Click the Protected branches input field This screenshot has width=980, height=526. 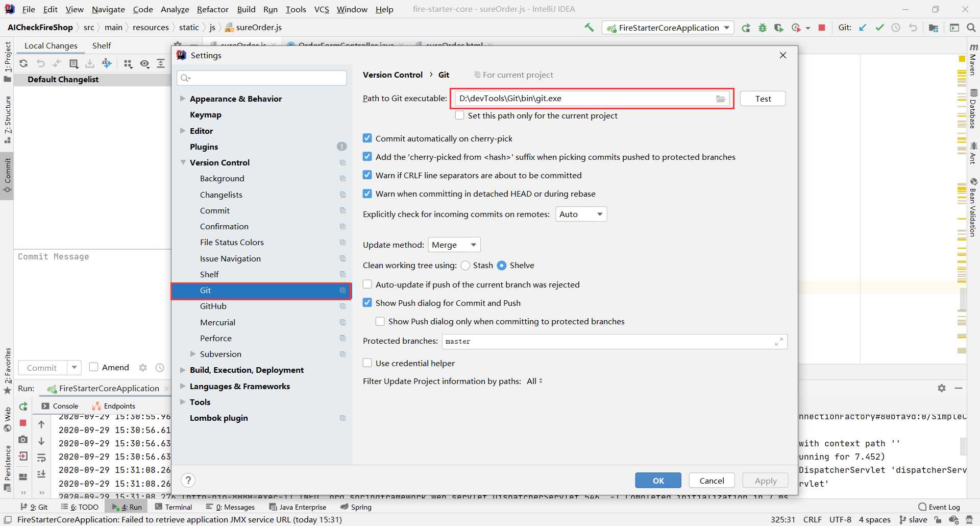tap(614, 341)
